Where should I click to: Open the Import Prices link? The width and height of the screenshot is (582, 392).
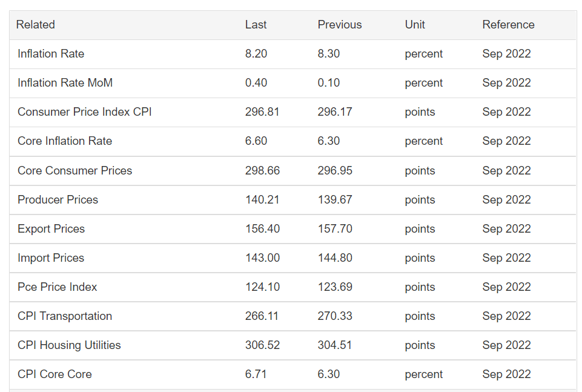tap(51, 257)
